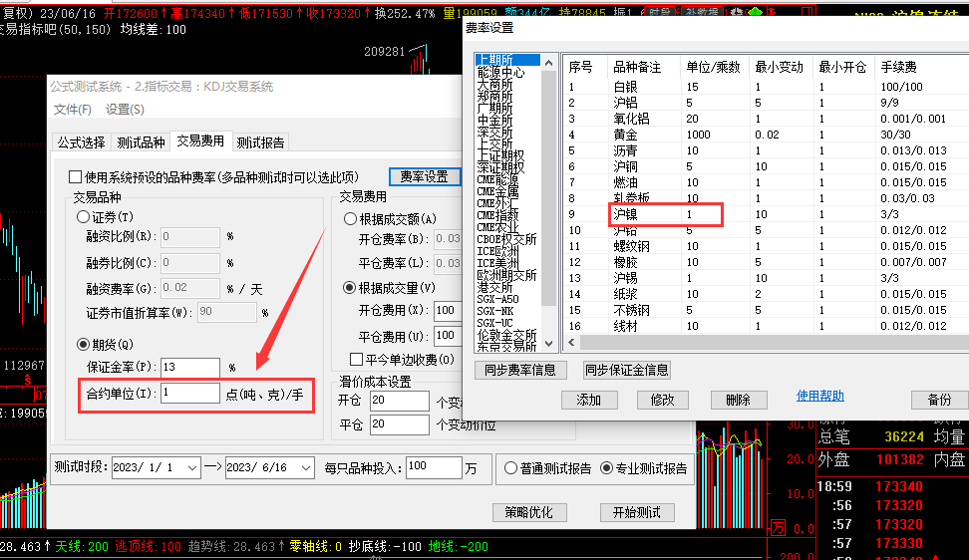Screen dimensions: 969x560
Task: Open the test period end date dropdown
Action: click(306, 468)
